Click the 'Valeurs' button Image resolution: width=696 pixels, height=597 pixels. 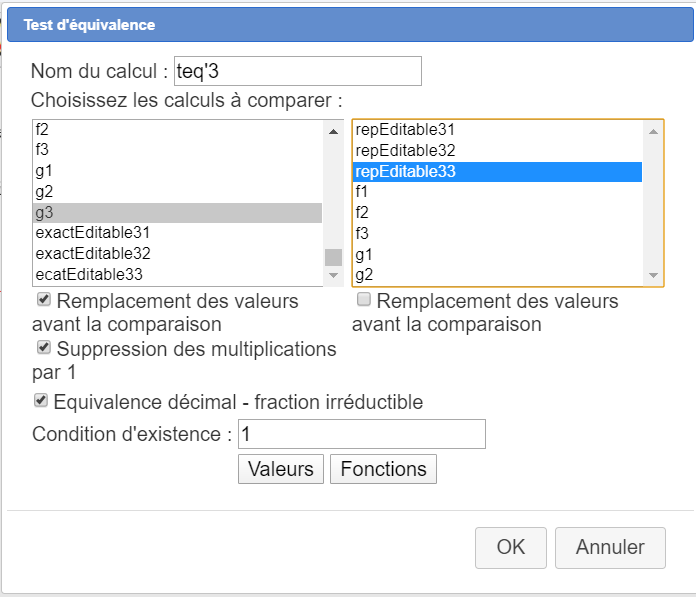tap(281, 469)
